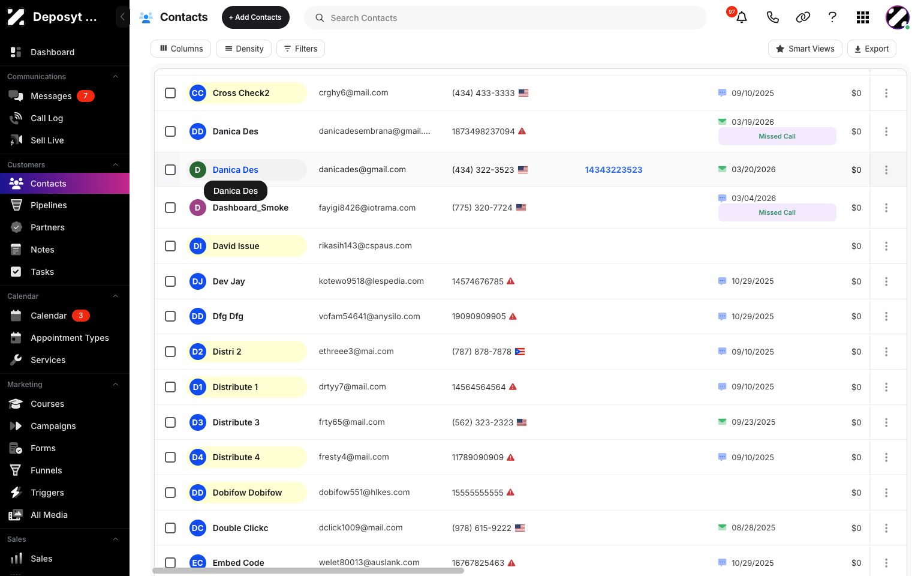Tick the checkbox for Dashboard_Smoke
The width and height of the screenshot is (924, 576).
[170, 208]
